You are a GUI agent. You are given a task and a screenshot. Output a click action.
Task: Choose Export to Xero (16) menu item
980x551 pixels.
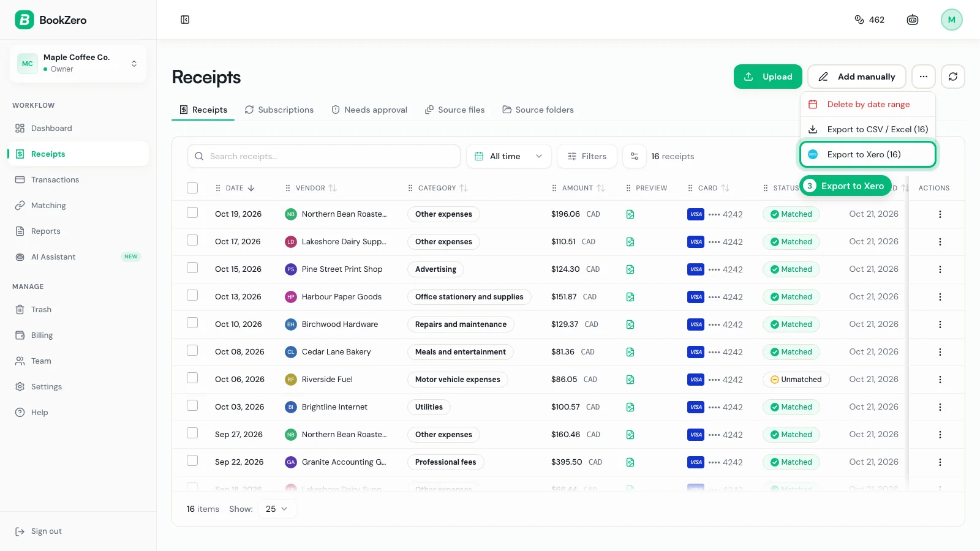(868, 154)
